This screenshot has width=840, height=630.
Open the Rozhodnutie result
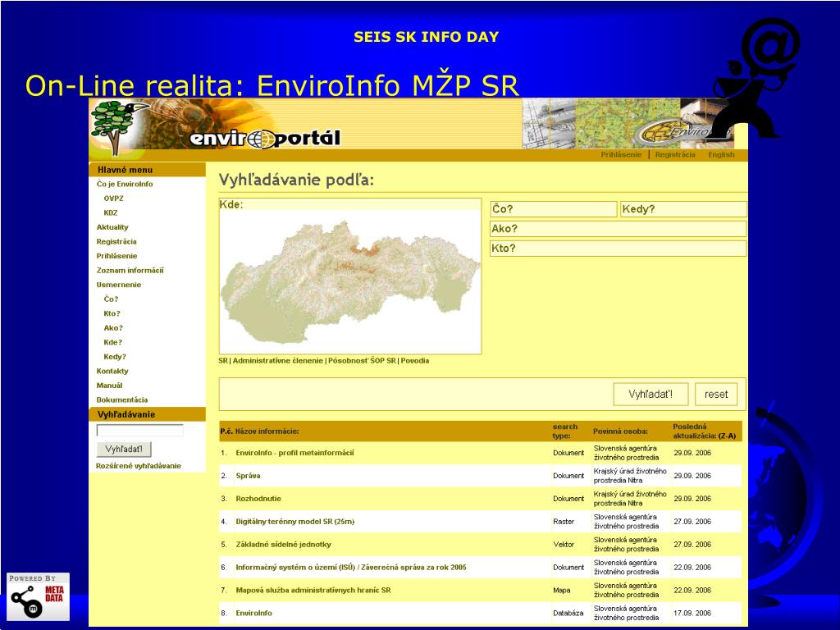click(x=258, y=499)
